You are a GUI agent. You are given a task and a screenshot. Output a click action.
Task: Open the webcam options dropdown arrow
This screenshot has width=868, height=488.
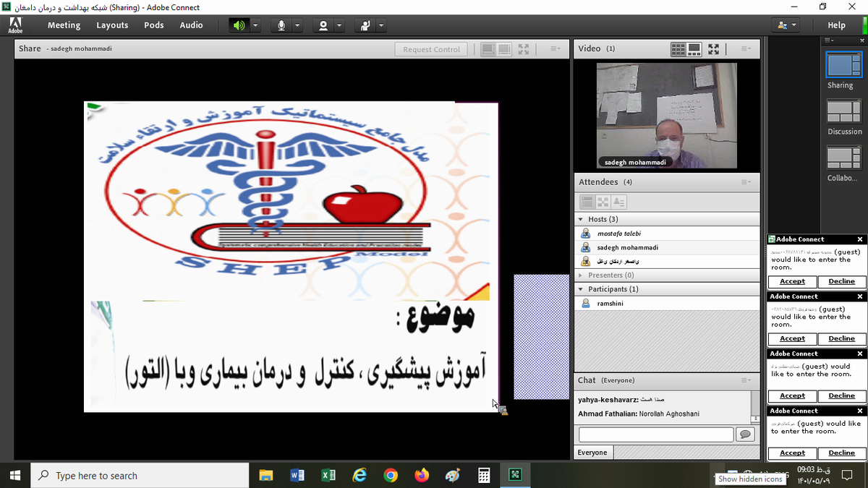coord(339,25)
